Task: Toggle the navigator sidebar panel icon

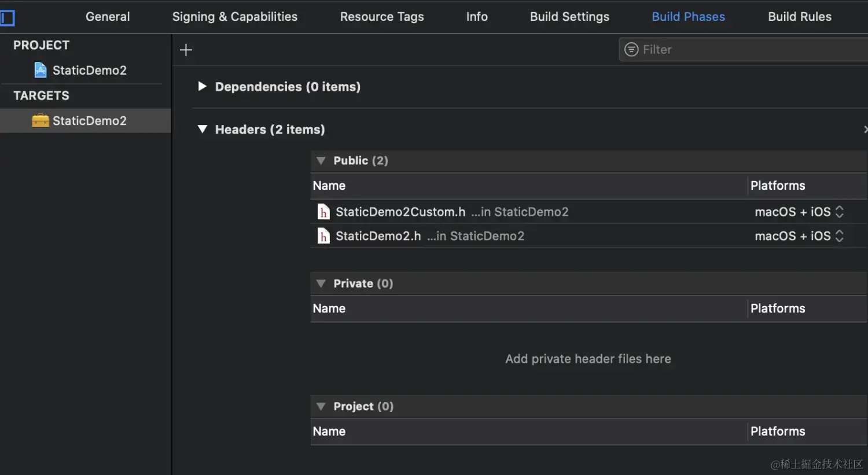Action: [x=7, y=18]
